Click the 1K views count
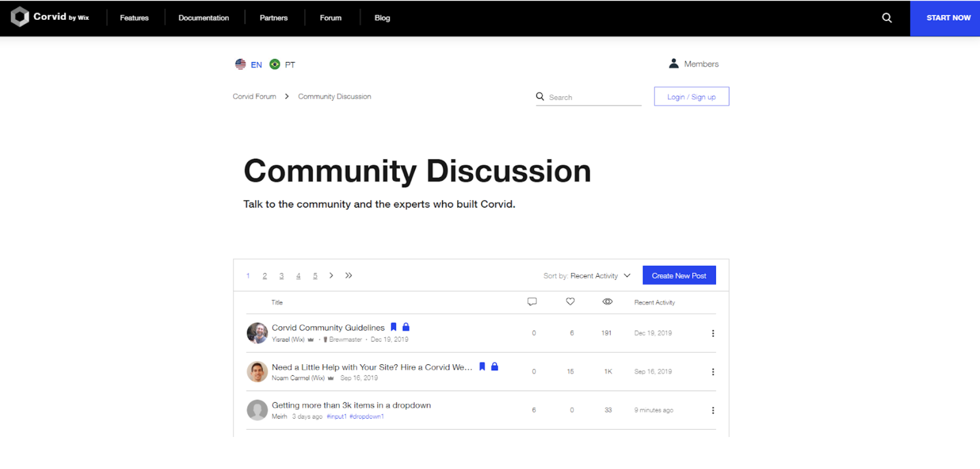 [608, 372]
